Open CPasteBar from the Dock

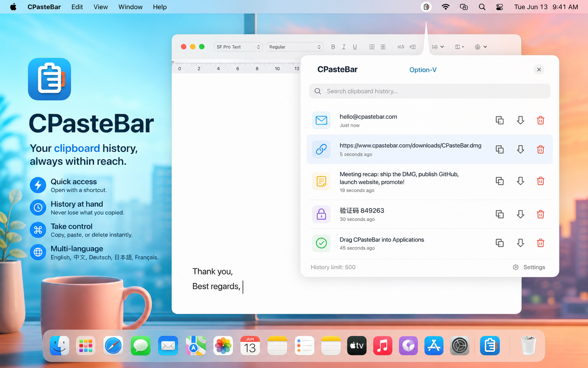tap(490, 346)
